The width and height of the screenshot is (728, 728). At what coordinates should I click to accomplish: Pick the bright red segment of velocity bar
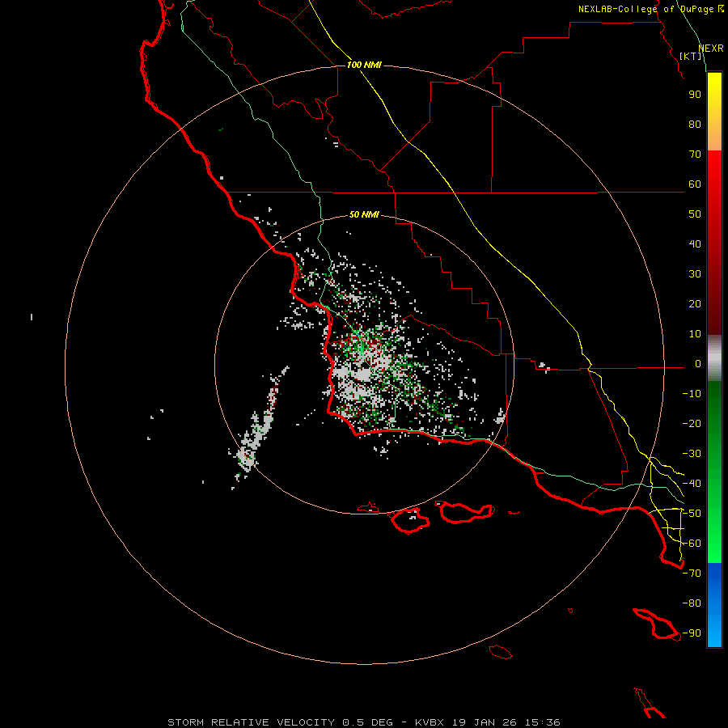coord(714,243)
